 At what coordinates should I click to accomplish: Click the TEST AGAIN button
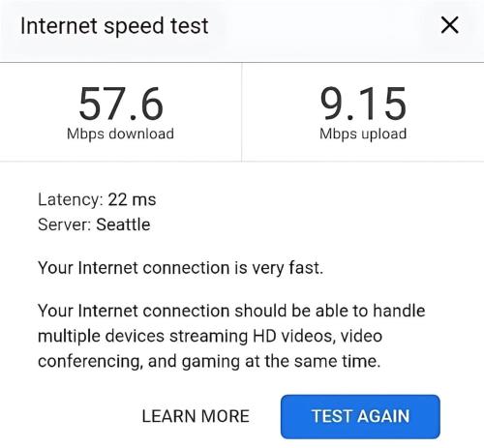click(x=360, y=416)
